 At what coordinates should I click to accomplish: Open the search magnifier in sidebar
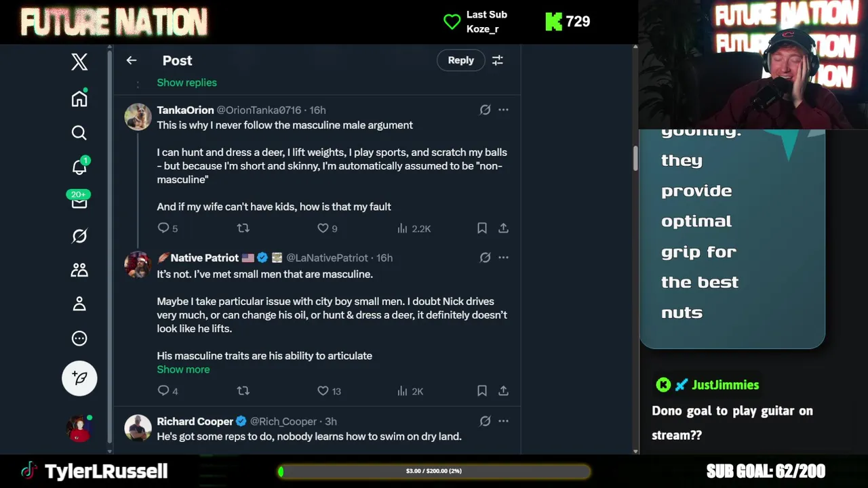coord(79,133)
